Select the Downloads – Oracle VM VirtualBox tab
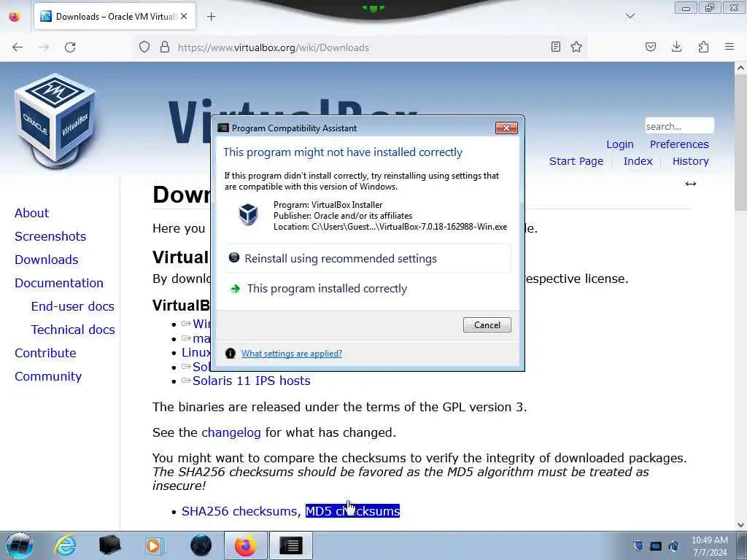 (113, 17)
